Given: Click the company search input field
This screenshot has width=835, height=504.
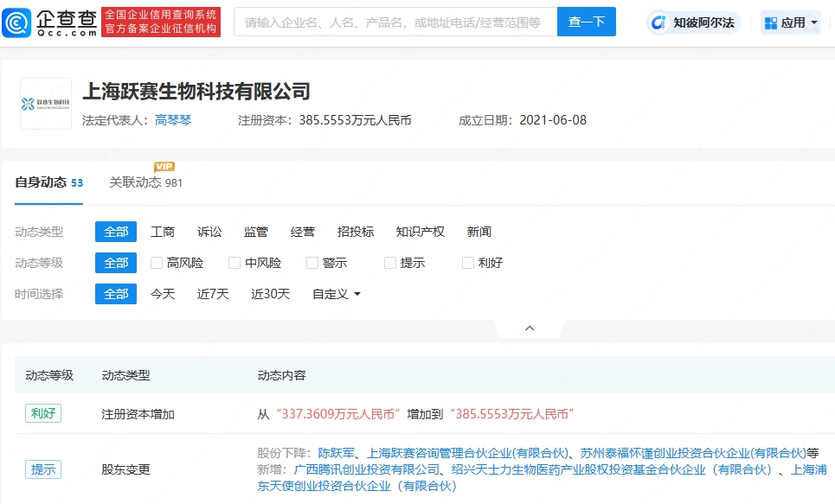Looking at the screenshot, I should (x=395, y=22).
